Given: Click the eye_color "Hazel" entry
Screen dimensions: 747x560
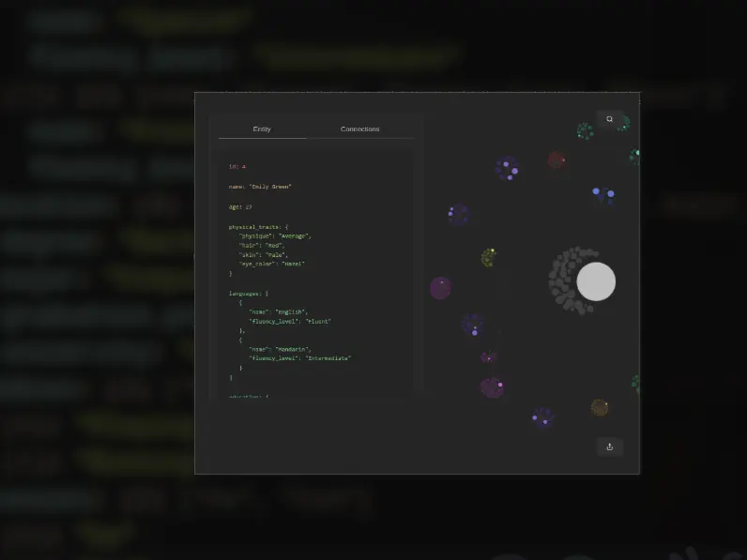Looking at the screenshot, I should coord(293,264).
